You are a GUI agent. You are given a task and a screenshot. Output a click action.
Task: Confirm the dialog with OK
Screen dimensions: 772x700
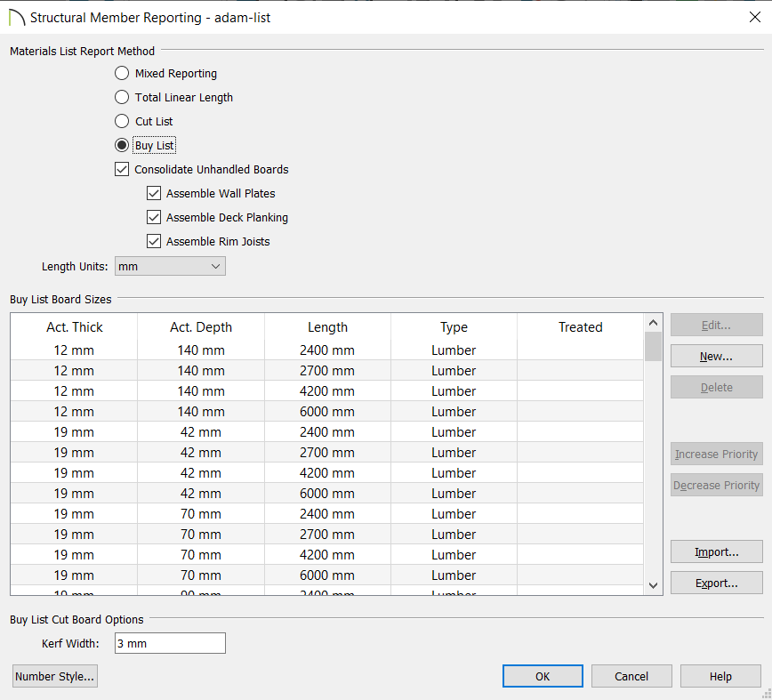point(543,676)
